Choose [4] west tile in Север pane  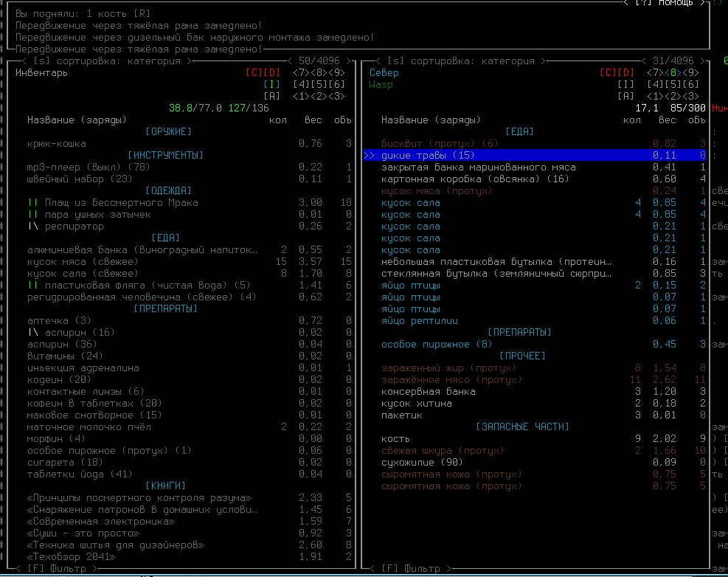(x=655, y=85)
